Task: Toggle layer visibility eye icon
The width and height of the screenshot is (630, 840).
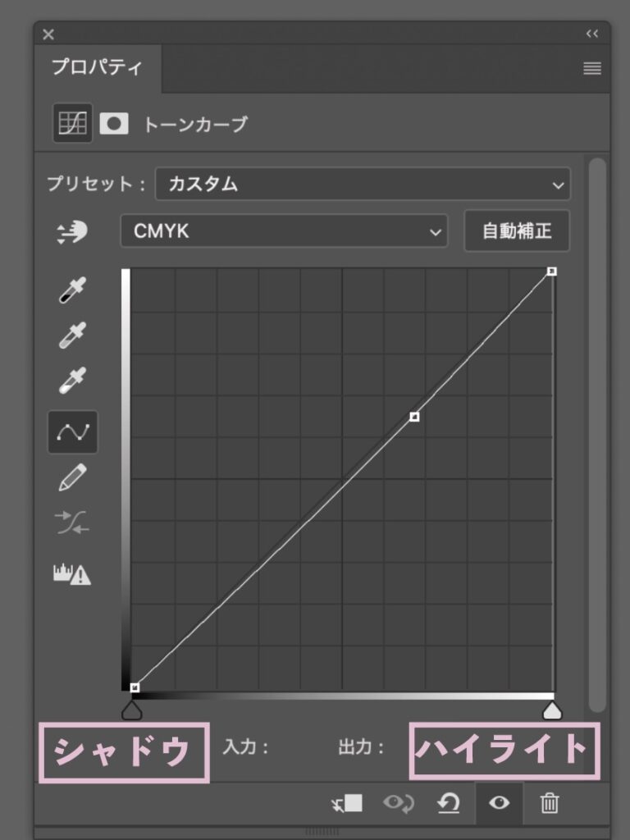Action: (499, 803)
